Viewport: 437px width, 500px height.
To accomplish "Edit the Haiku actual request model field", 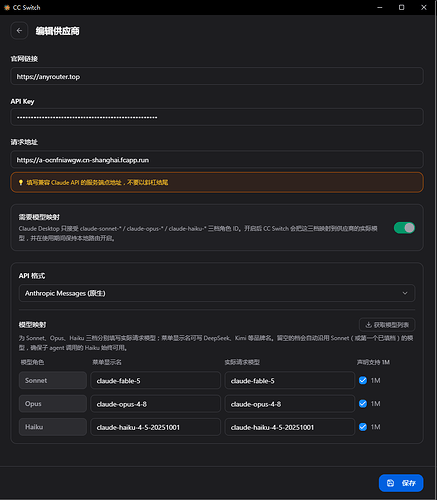I will pos(290,427).
